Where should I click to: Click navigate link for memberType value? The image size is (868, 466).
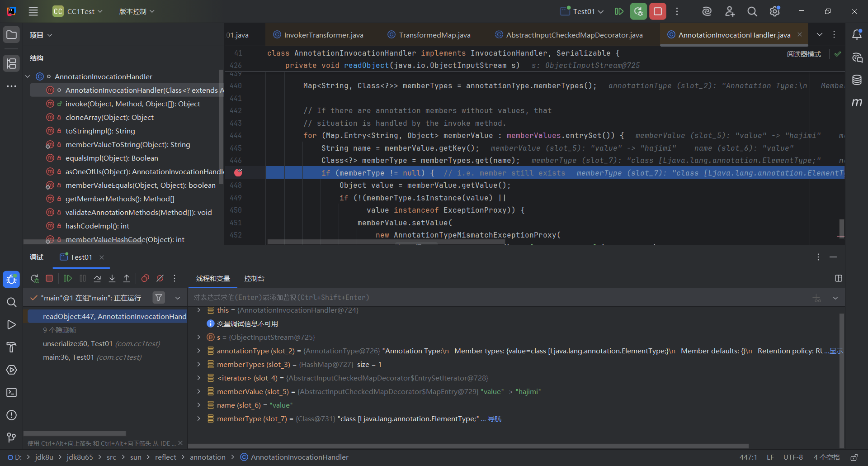[494, 419]
